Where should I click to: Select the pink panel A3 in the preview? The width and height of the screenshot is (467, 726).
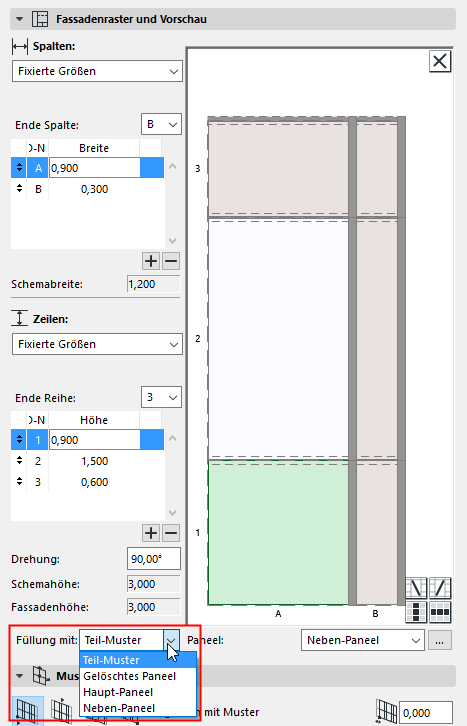click(x=278, y=168)
